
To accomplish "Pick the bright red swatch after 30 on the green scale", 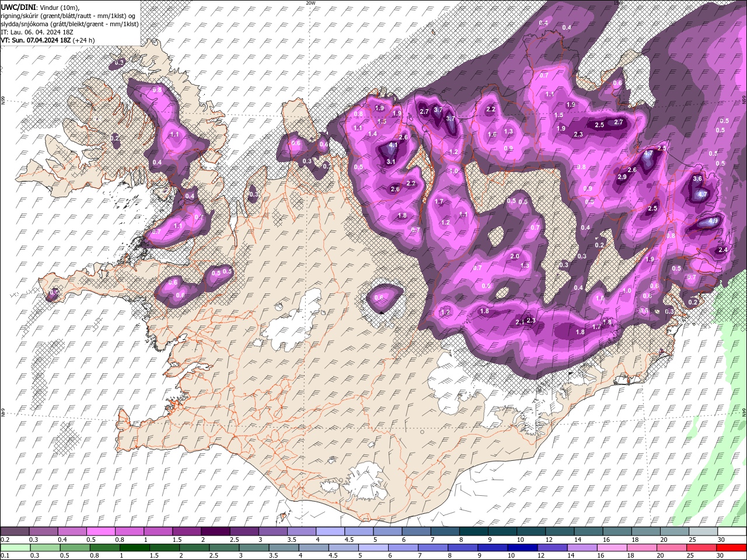I will (731, 548).
